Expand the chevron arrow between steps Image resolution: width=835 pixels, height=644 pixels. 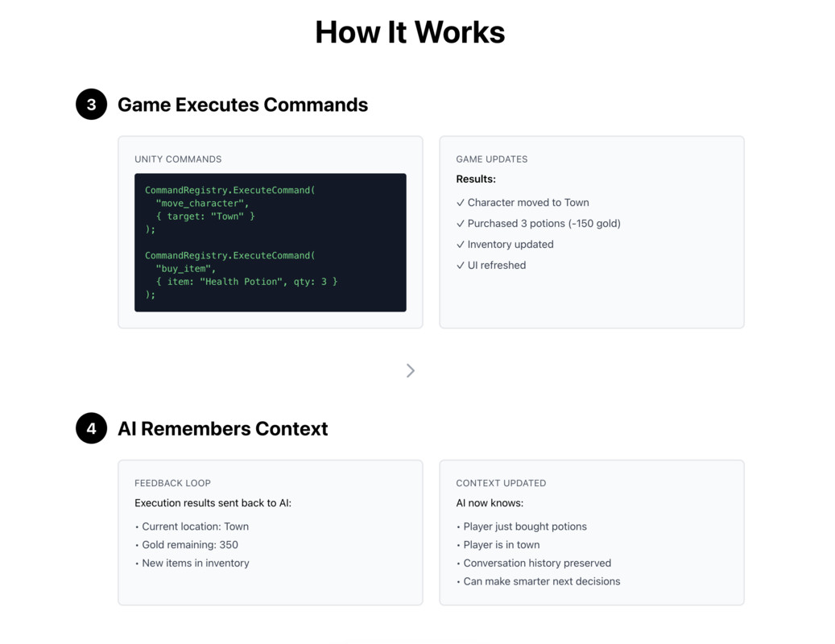click(411, 369)
